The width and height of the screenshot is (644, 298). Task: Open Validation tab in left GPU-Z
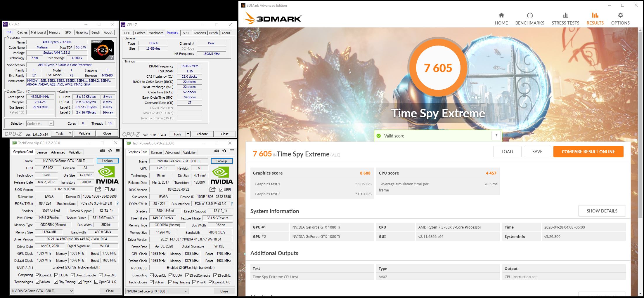(x=75, y=152)
